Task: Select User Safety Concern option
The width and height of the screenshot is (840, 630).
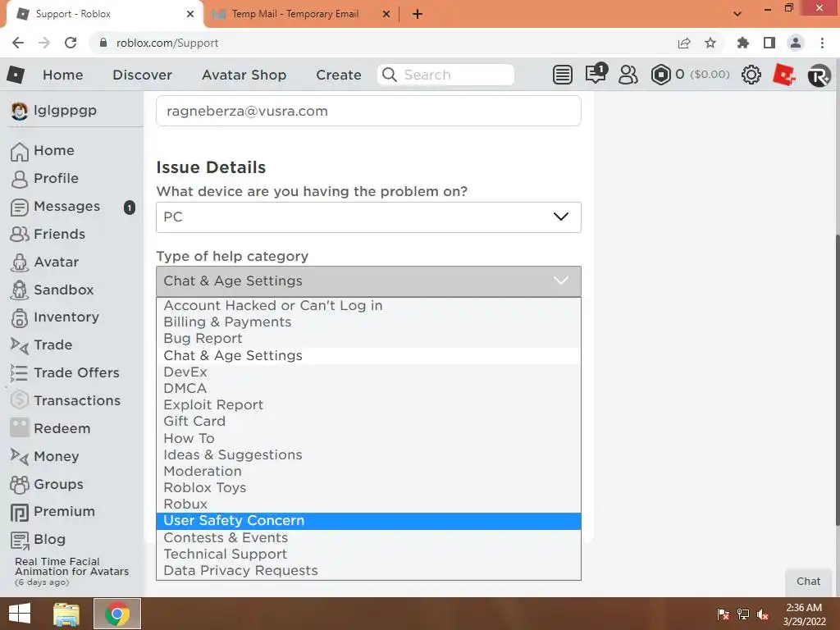Action: tap(368, 521)
